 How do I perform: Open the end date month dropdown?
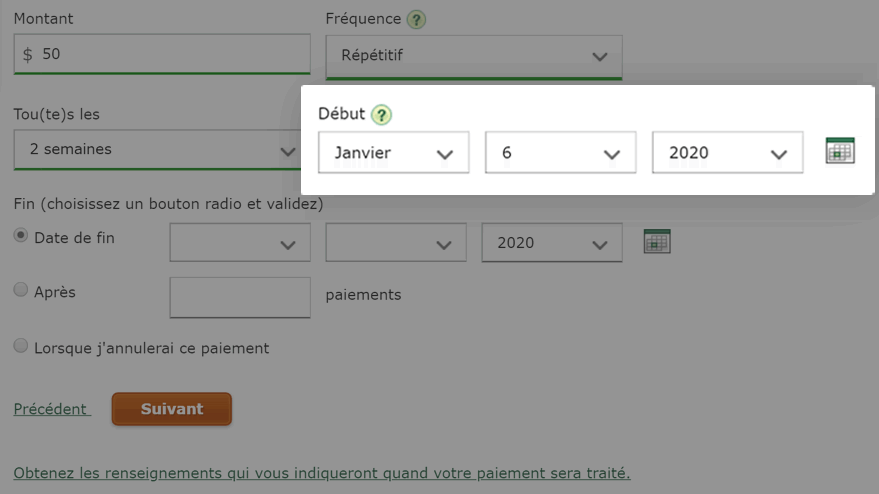(240, 243)
